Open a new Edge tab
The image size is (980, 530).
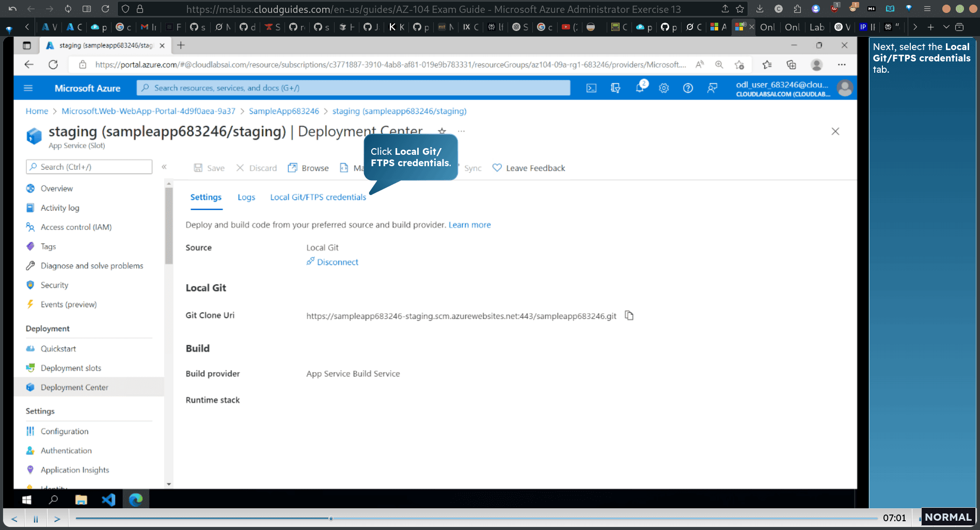pos(181,45)
